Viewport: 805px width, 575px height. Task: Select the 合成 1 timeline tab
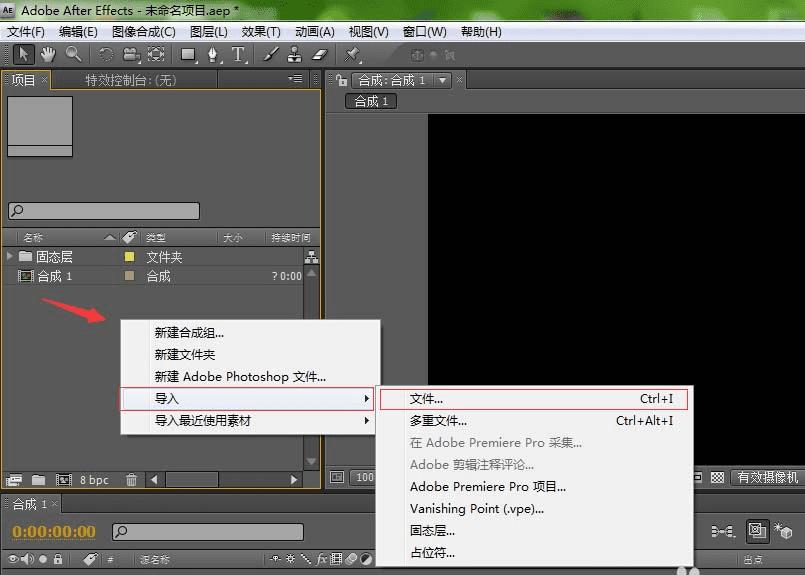(x=30, y=504)
